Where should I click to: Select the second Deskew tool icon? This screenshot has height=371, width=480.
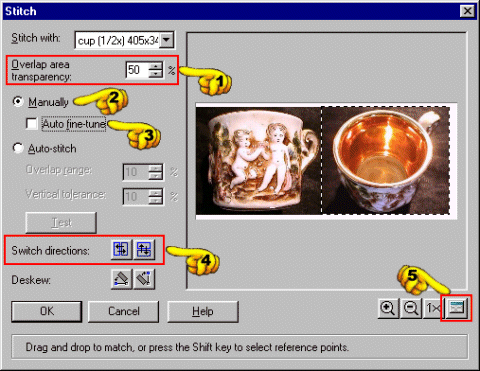click(x=144, y=279)
